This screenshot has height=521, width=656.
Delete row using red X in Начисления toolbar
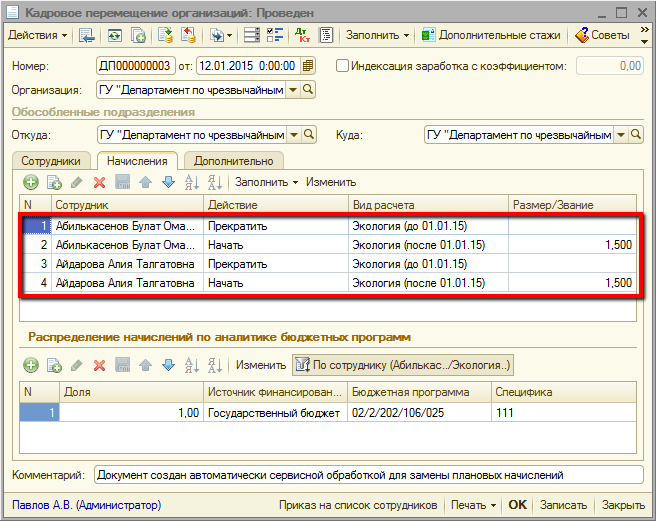coord(99,182)
